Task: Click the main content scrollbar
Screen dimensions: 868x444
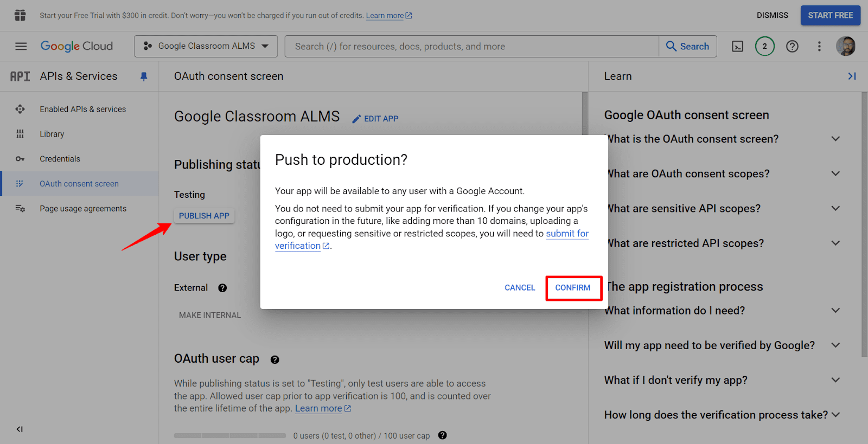Action: coord(585,113)
